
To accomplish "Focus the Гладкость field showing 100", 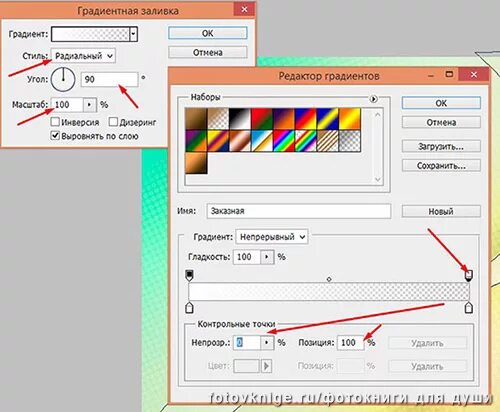I will [247, 257].
